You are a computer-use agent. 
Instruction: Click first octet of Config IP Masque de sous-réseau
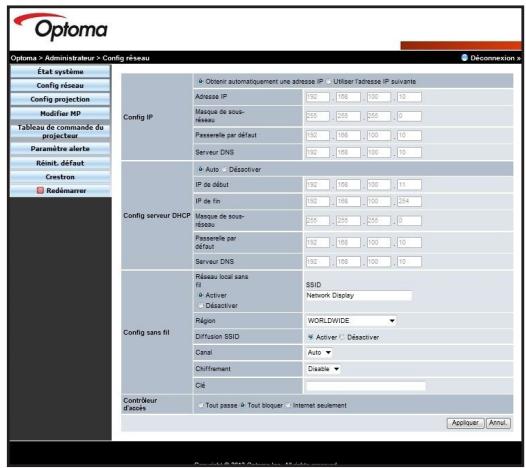(317, 116)
